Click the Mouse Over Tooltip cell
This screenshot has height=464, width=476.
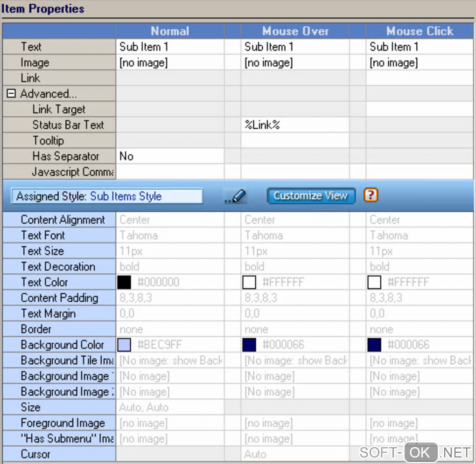[x=295, y=140]
